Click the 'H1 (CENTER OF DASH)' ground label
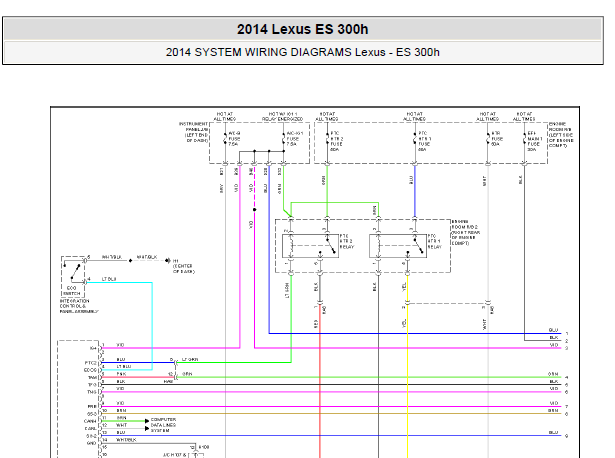Screen dimensions: 615x458 [x=184, y=266]
